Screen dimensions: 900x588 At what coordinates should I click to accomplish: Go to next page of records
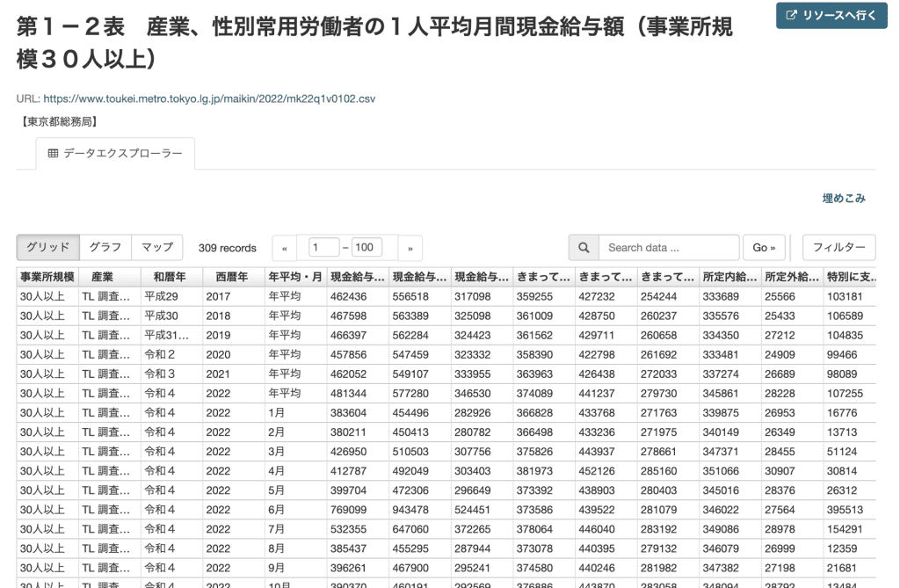pos(410,248)
